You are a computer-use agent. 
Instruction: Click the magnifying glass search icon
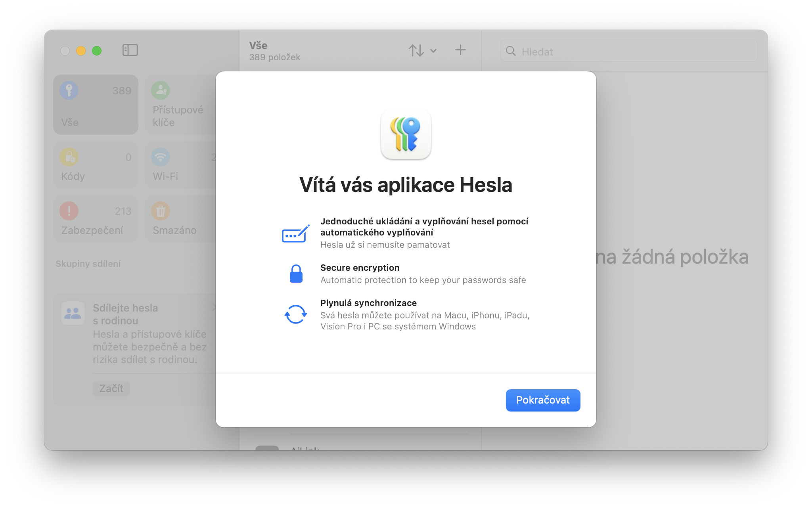(511, 51)
